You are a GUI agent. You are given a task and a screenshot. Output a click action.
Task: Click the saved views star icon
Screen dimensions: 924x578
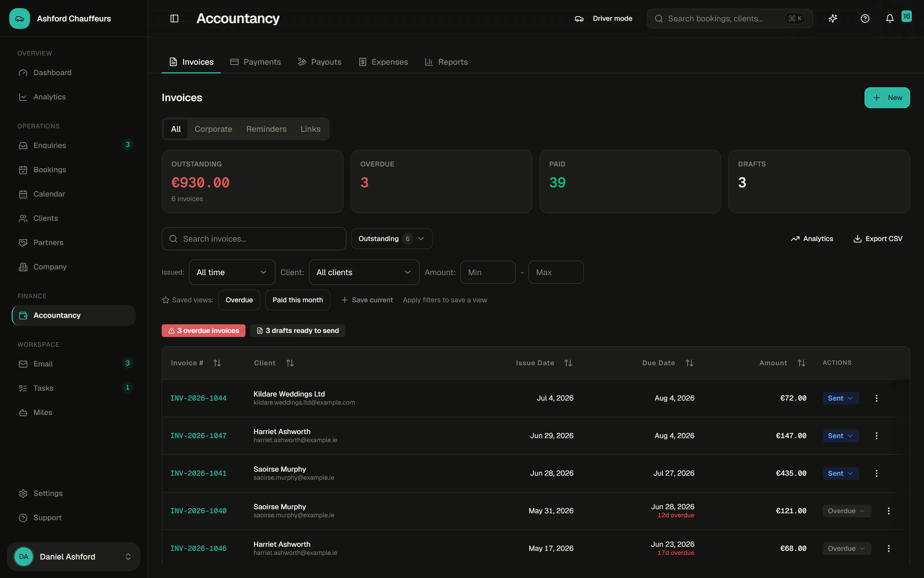point(166,300)
